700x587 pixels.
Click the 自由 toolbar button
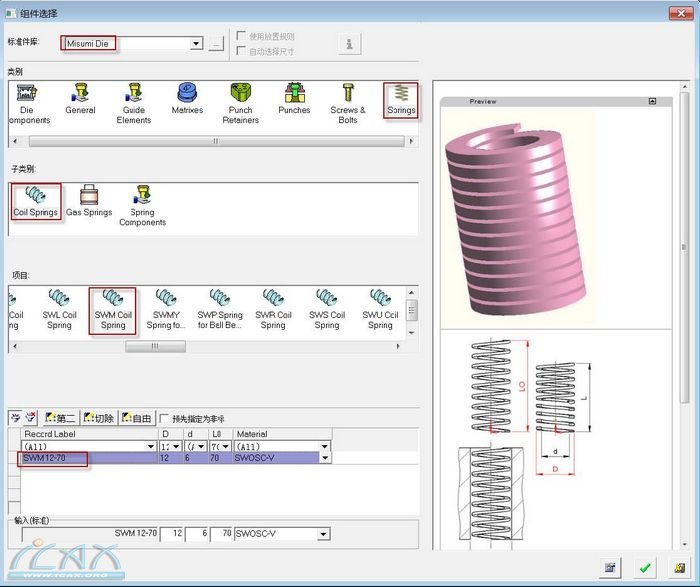pyautogui.click(x=137, y=418)
